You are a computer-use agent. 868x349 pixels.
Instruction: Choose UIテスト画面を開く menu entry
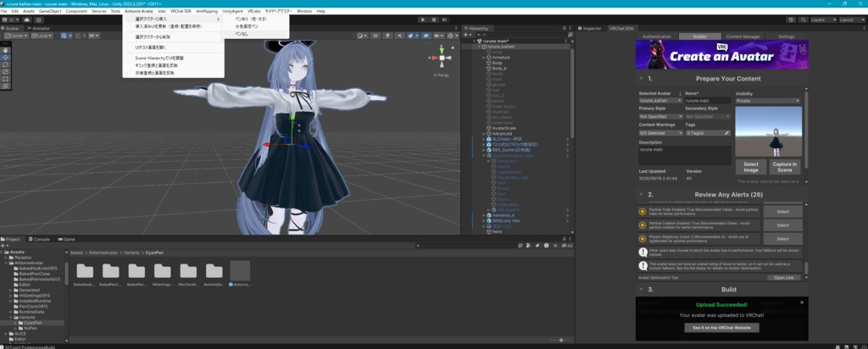coord(173,47)
